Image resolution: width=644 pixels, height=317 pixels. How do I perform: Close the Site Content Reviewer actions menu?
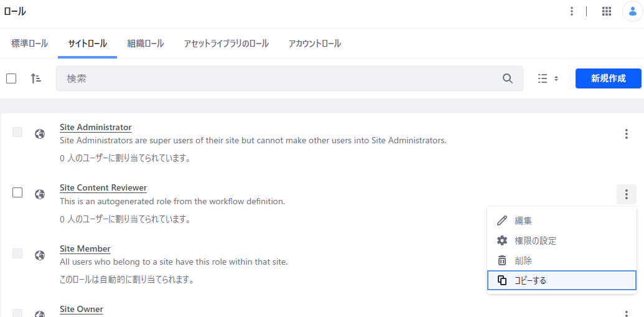click(626, 194)
